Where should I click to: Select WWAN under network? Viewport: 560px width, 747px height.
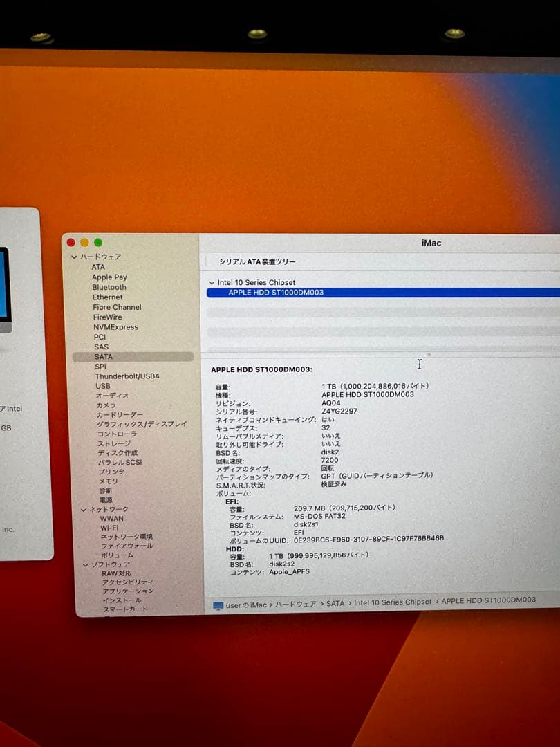(x=112, y=519)
